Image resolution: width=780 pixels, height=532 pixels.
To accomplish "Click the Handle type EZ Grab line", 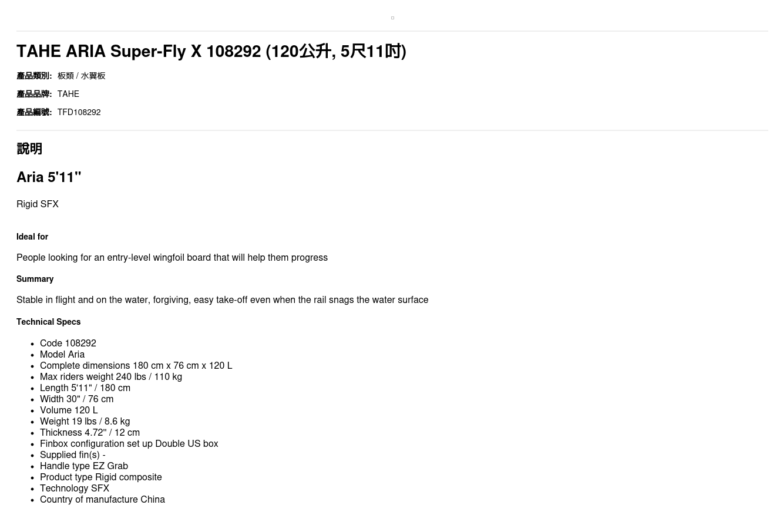I will [83, 466].
